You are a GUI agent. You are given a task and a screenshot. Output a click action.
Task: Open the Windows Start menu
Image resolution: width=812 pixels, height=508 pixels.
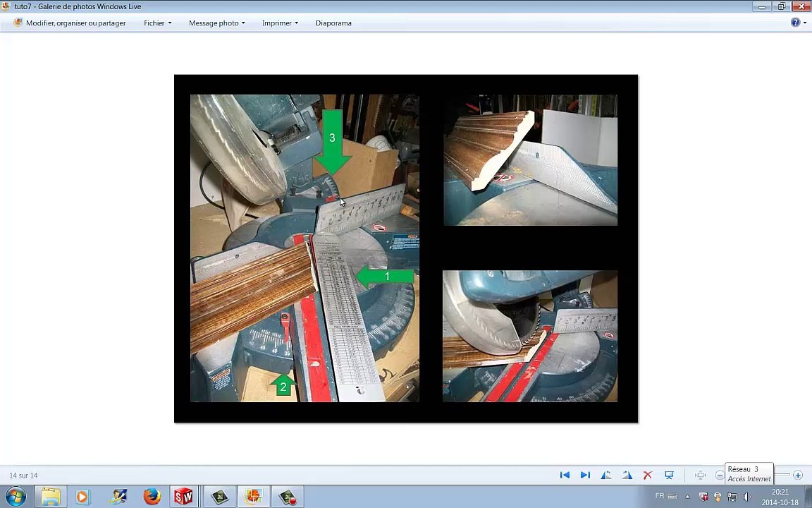tap(16, 497)
